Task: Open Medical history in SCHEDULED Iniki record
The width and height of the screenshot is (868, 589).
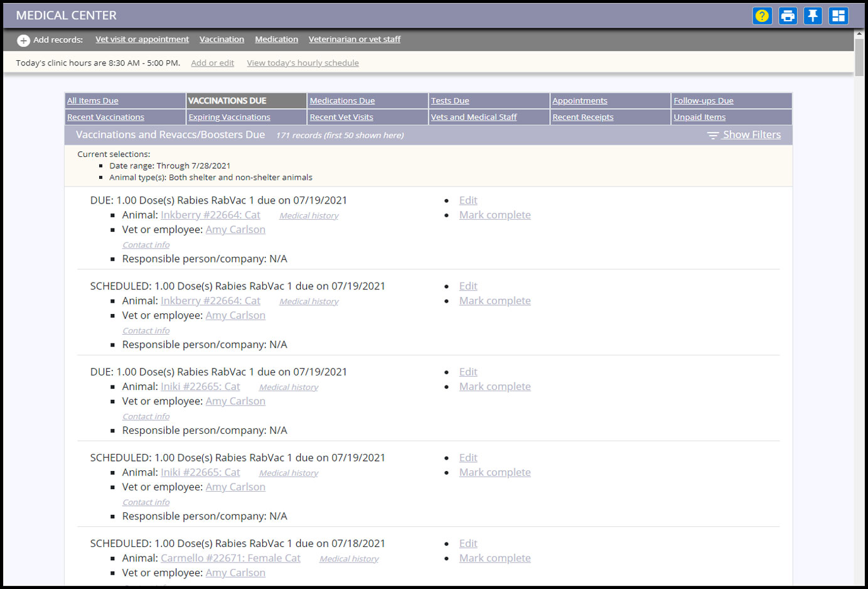Action: pyautogui.click(x=289, y=473)
